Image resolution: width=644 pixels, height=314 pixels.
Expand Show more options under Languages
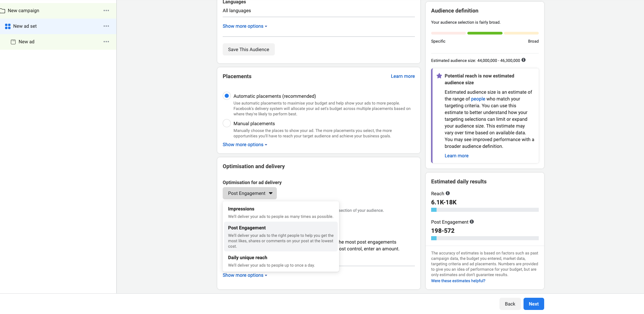pos(245,26)
